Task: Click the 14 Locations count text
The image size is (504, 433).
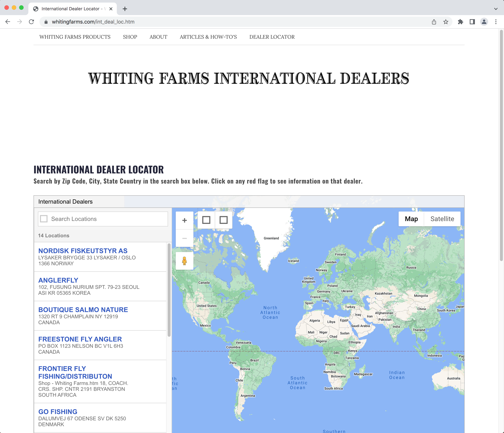Action: pos(54,236)
